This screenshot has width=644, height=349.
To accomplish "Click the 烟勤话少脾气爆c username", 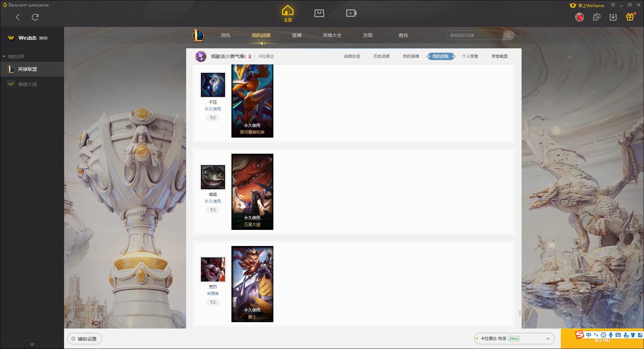I will (x=228, y=56).
